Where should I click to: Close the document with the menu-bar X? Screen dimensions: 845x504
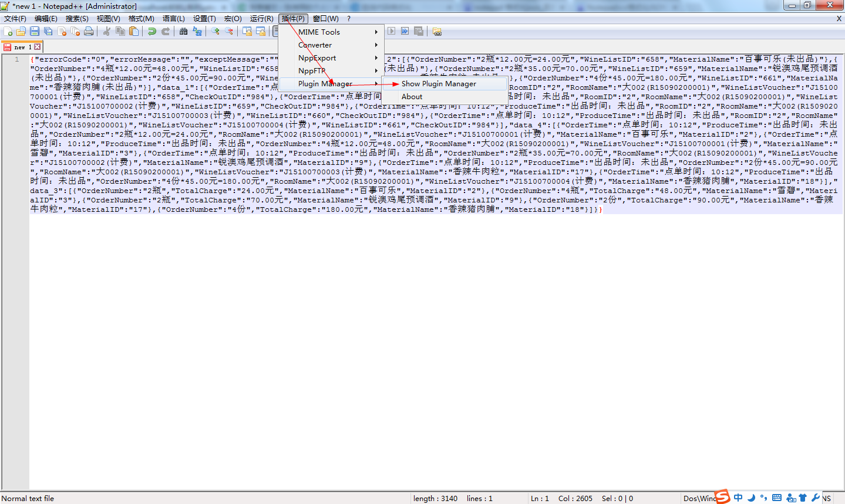[x=839, y=19]
